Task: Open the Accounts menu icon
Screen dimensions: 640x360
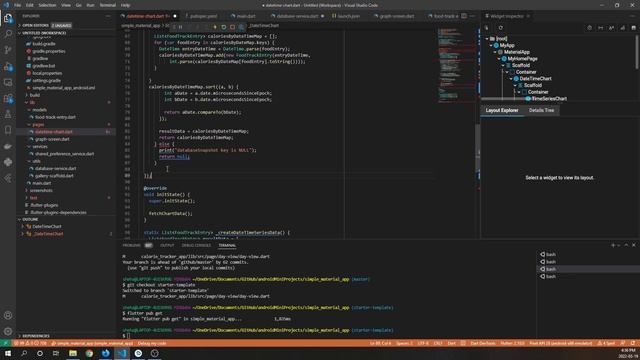Action: pyautogui.click(x=8, y=315)
